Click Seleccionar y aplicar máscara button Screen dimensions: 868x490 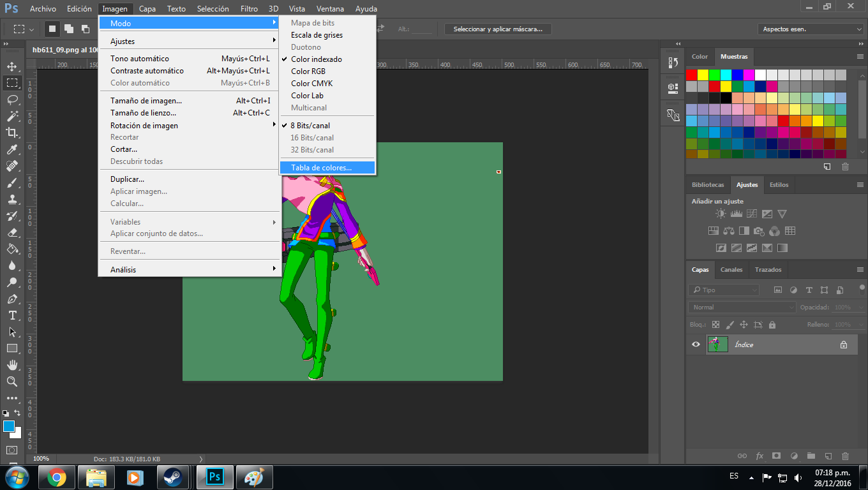tap(498, 29)
